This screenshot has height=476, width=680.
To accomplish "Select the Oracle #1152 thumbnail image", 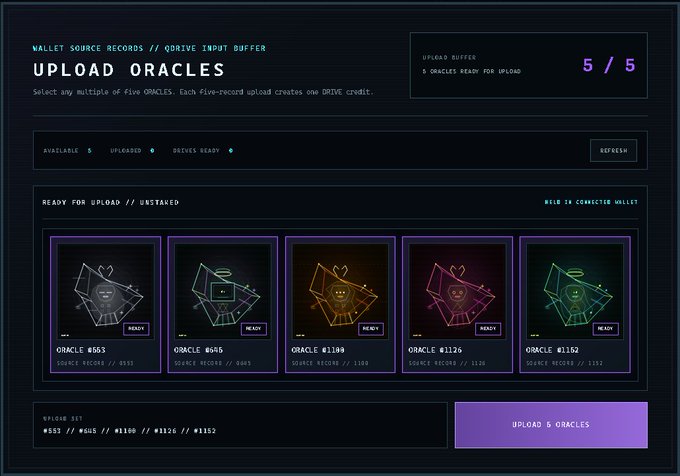I will click(575, 291).
